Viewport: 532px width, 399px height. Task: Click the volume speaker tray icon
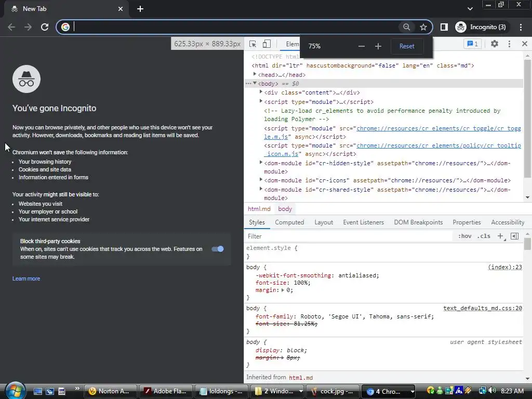tap(492, 391)
